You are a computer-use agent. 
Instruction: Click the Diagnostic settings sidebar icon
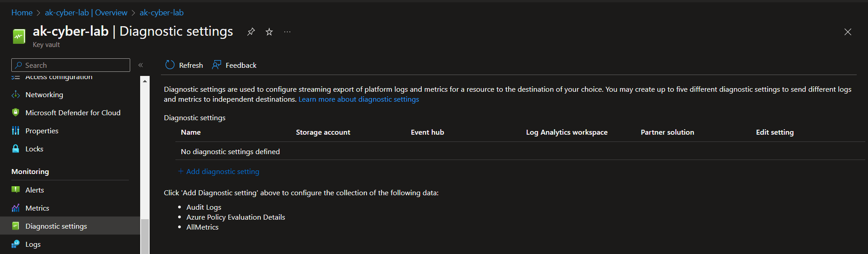pos(16,226)
